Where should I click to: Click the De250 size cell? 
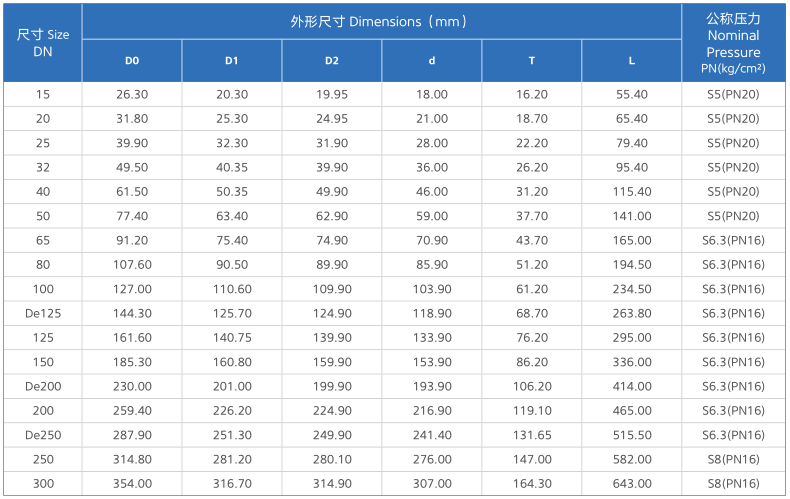click(43, 435)
